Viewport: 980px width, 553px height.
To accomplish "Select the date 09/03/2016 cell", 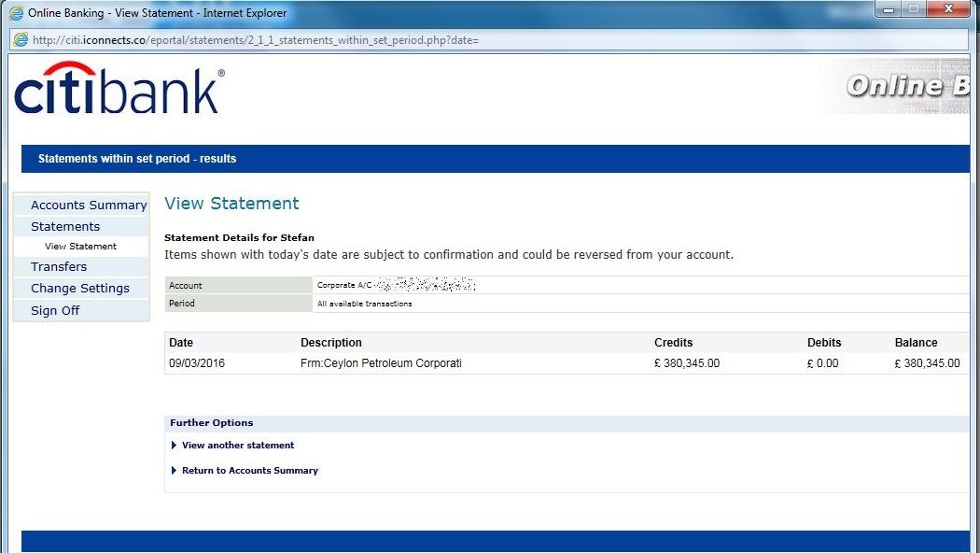I will click(x=196, y=363).
